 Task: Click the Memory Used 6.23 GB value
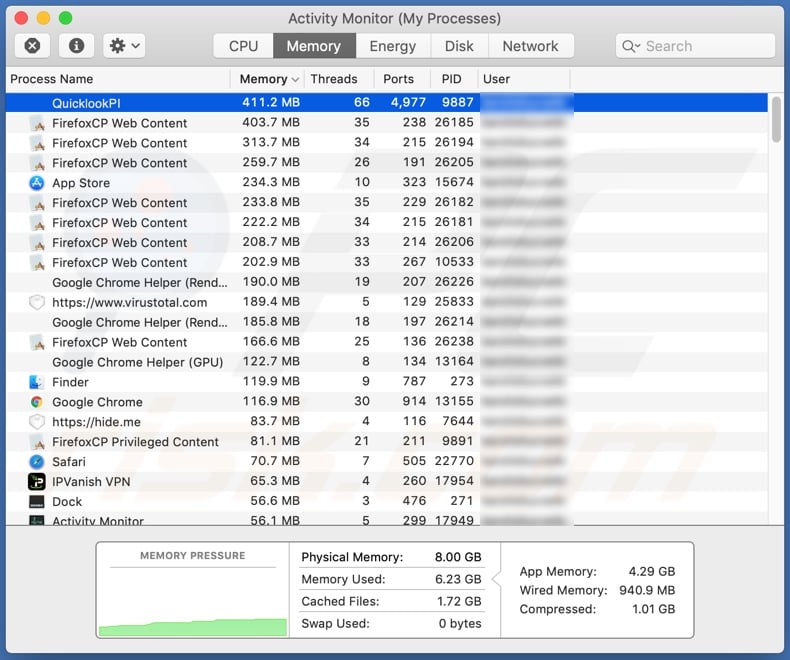458,579
